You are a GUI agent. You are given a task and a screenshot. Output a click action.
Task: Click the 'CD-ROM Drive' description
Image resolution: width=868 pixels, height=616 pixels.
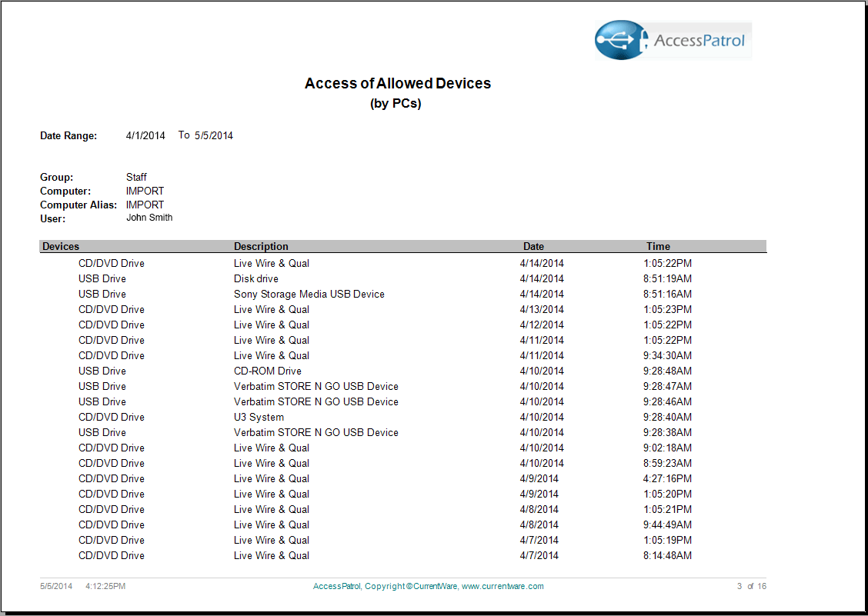point(267,371)
